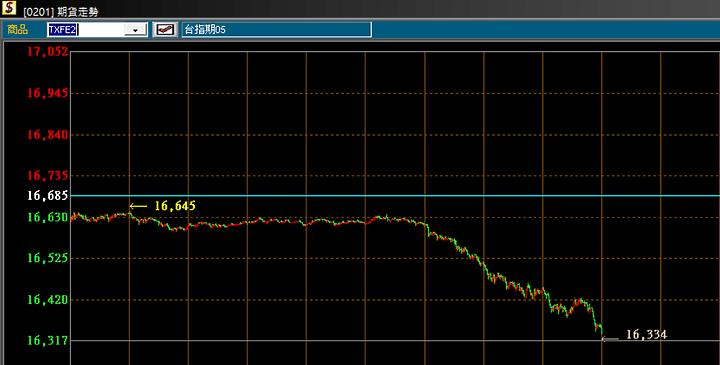Click the yellow 16,645 high price annotation
Image resolution: width=720 pixels, height=365 pixels.
[175, 206]
